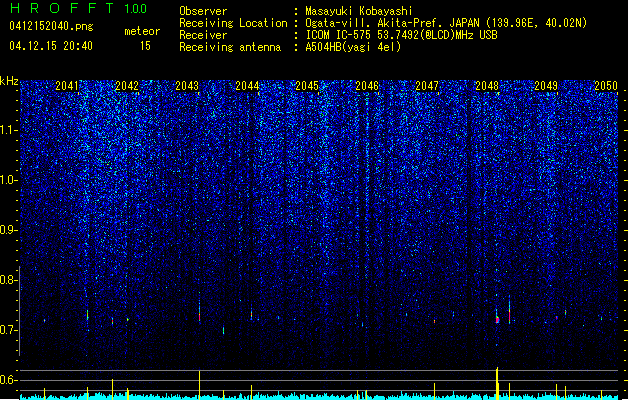Image resolution: width=629 pixels, height=400 pixels.
Task: Click the 1.1 kHz axis label
Action: 9,130
